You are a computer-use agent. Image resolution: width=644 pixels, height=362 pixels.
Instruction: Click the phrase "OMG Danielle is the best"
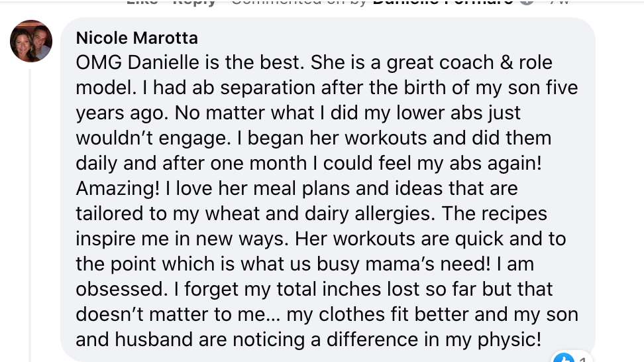(x=189, y=62)
